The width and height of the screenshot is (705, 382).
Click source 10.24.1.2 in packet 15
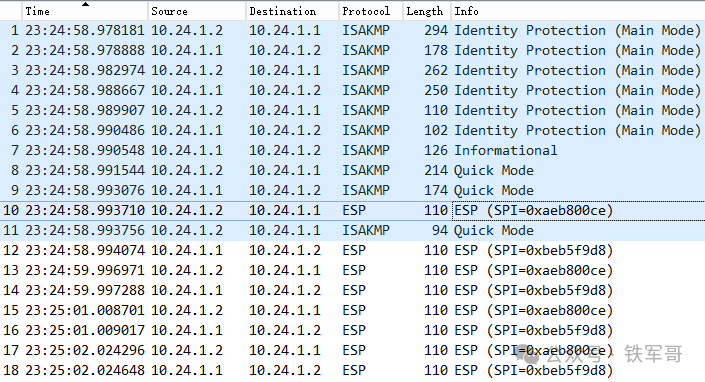tap(187, 310)
